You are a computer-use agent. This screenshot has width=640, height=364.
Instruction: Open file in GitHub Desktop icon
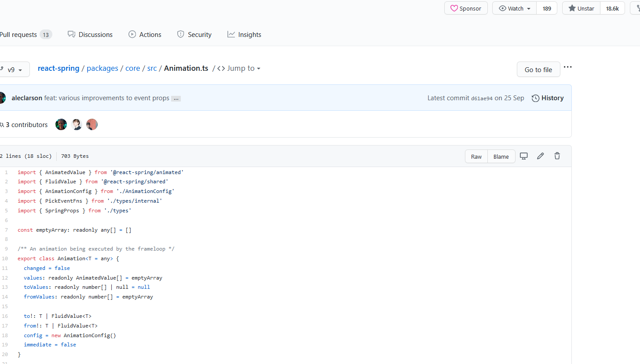click(523, 156)
